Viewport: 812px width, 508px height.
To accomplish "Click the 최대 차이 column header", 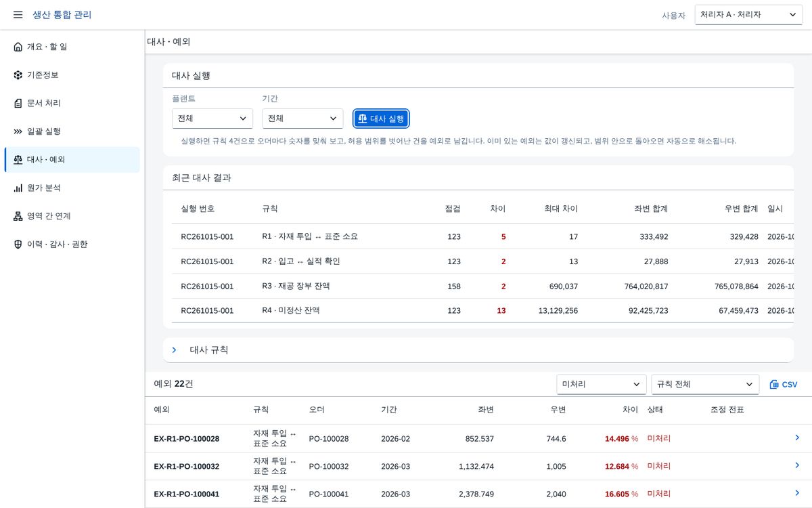I will [561, 209].
